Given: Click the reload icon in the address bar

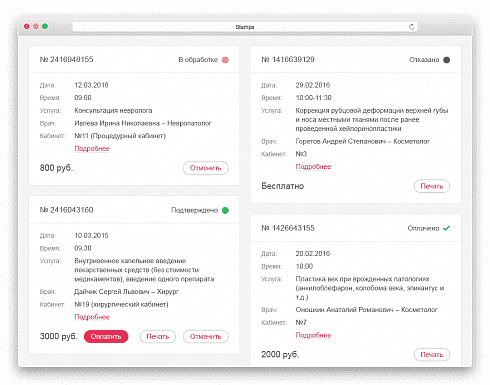Looking at the screenshot, I should [411, 27].
